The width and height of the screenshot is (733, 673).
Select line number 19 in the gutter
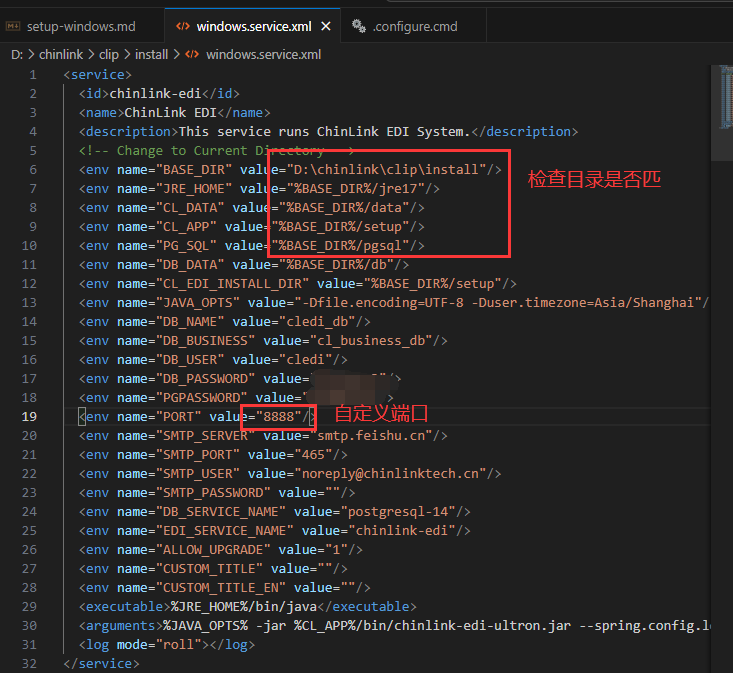coord(32,416)
